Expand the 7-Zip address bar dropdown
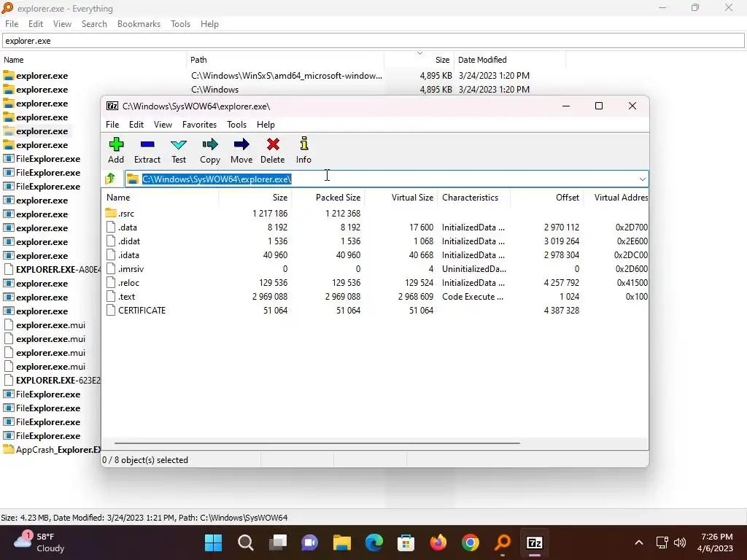The height and width of the screenshot is (560, 747). click(x=642, y=179)
